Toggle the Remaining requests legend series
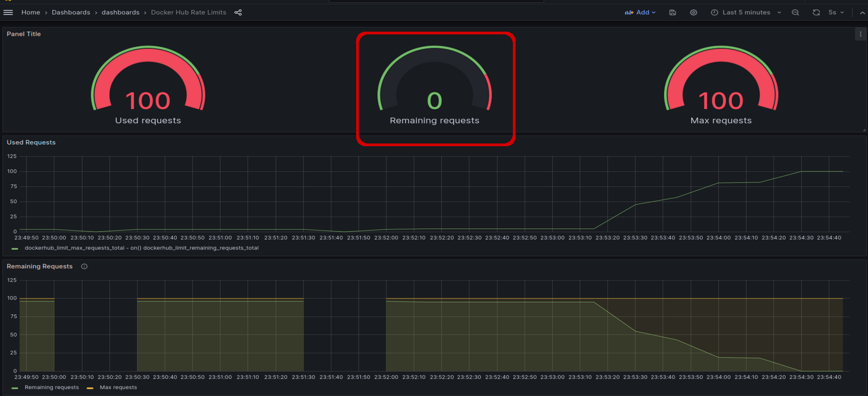The image size is (868, 396). click(x=52, y=387)
